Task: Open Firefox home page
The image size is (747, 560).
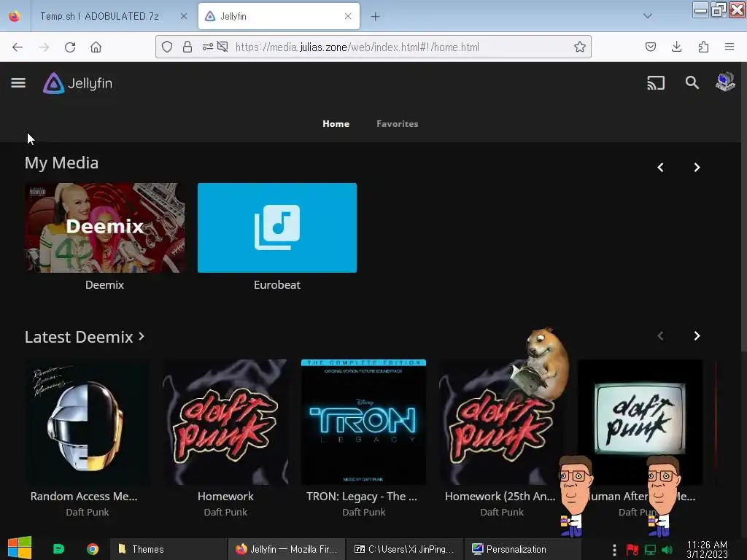Action: (x=96, y=47)
